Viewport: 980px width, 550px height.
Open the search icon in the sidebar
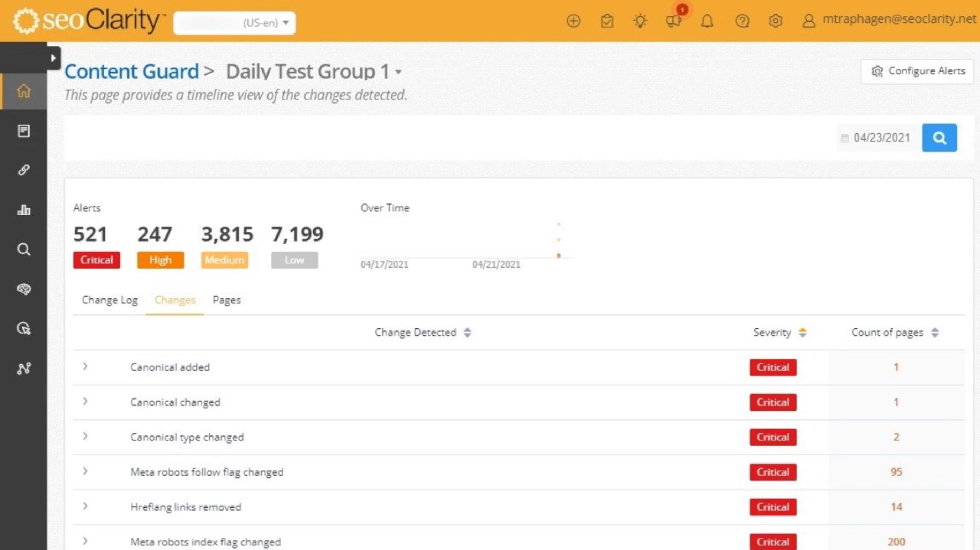click(x=24, y=249)
